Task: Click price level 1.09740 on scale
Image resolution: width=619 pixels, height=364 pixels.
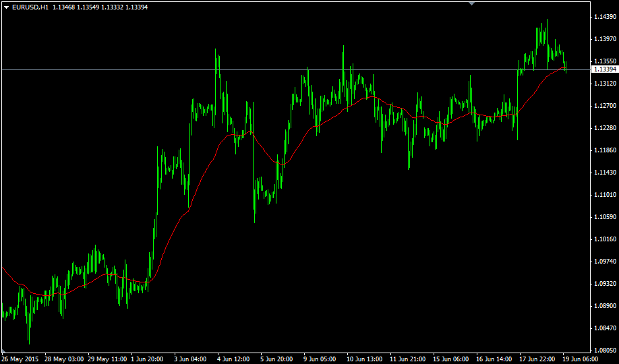Action: [606, 262]
